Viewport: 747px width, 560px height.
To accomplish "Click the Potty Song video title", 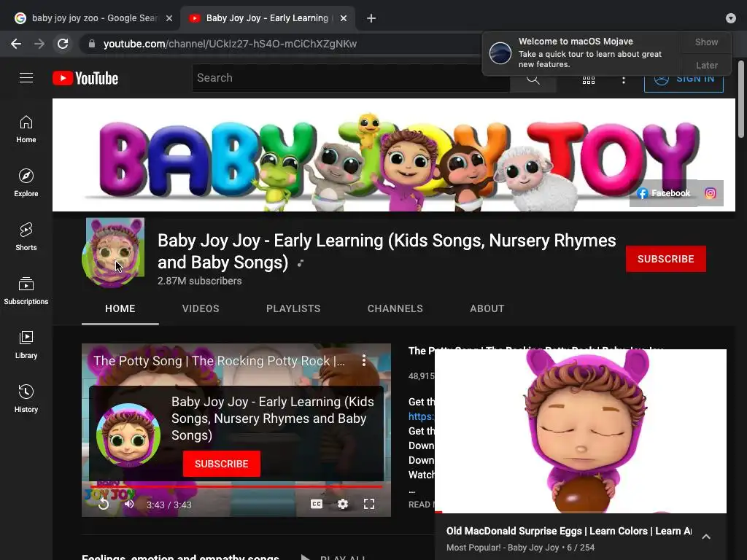I will [219, 361].
